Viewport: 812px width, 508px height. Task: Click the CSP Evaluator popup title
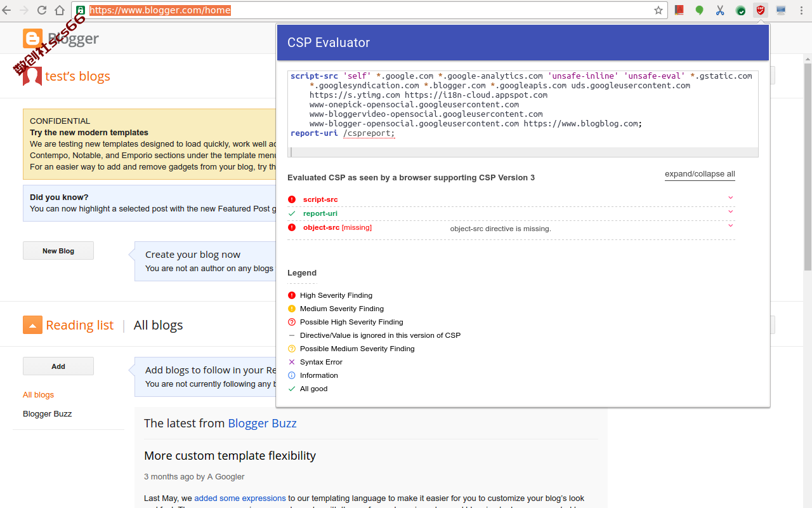coord(329,43)
